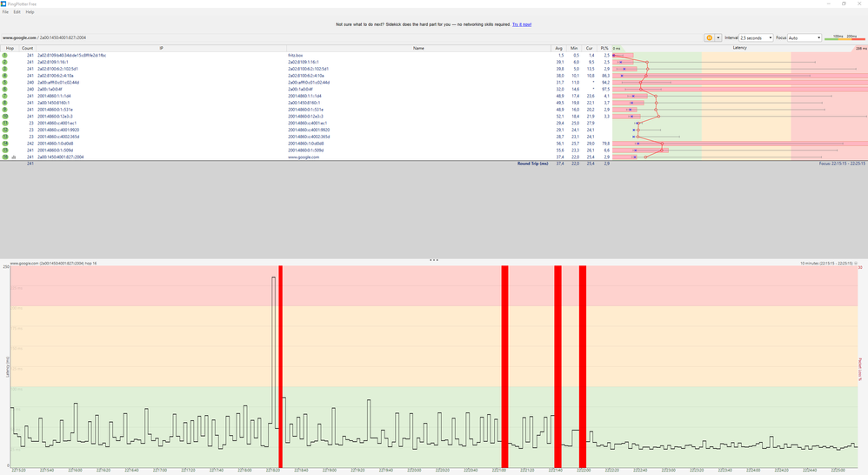Image resolution: width=868 pixels, height=475 pixels.
Task: Select hop 1 green circle icon
Action: coord(5,56)
